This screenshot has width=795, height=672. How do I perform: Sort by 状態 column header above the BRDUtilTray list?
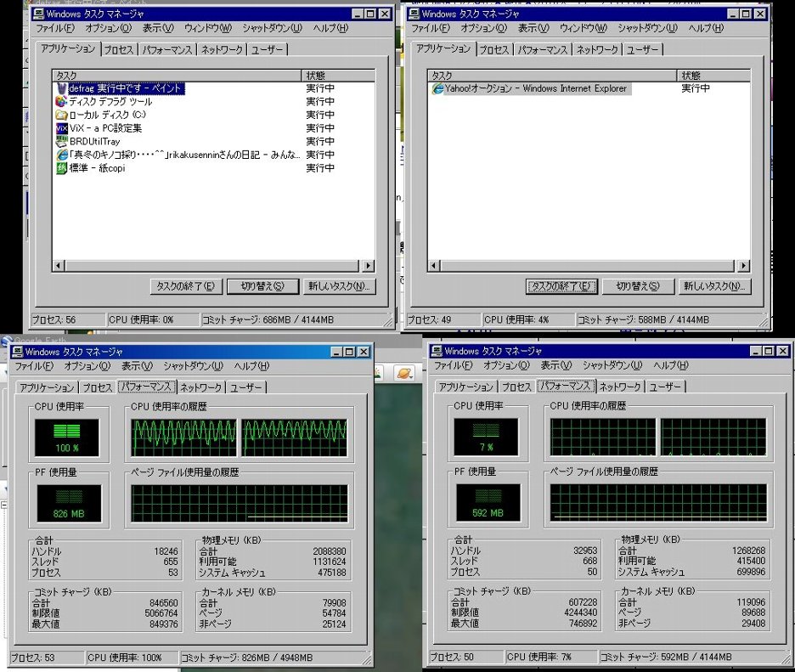(338, 76)
